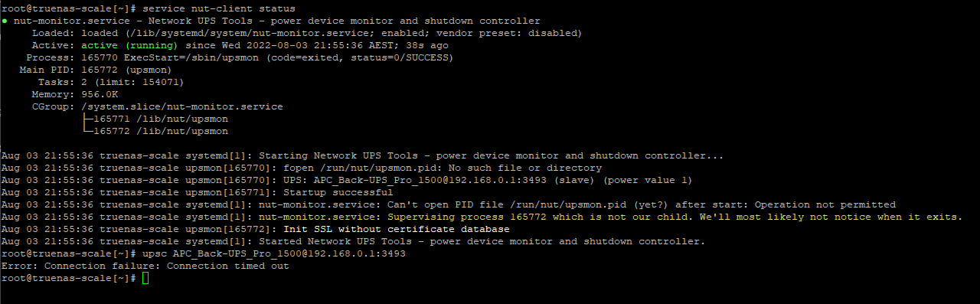980x304 pixels.
Task: Click the 'No such file or directory' log line
Action: tap(302, 168)
